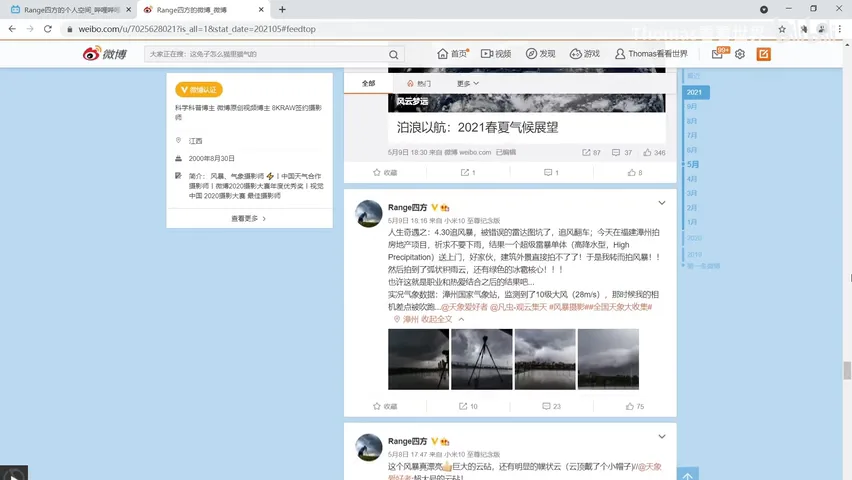Click 微博认证 badge
Image resolution: width=852 pixels, height=480 pixels.
coord(199,90)
